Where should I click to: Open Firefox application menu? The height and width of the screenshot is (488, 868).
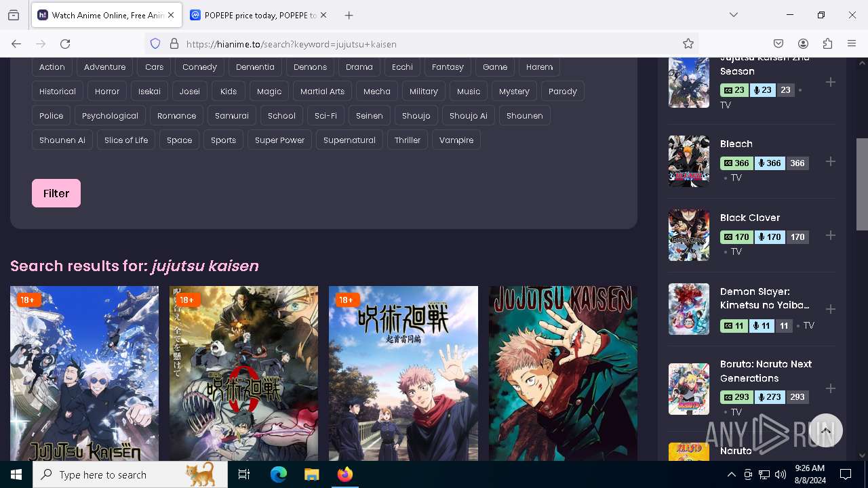pyautogui.click(x=852, y=44)
